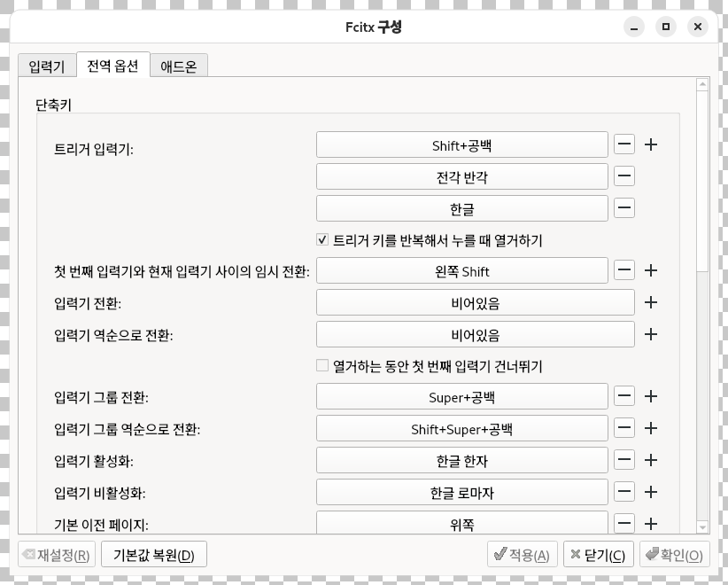Remove the 위쪽 shortcut with minus
The height and width of the screenshot is (585, 728).
pos(624,523)
